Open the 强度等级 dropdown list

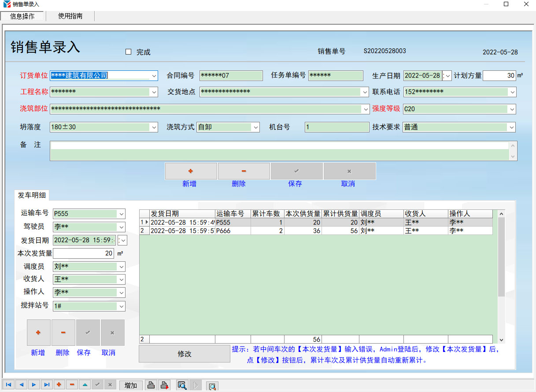click(x=512, y=109)
